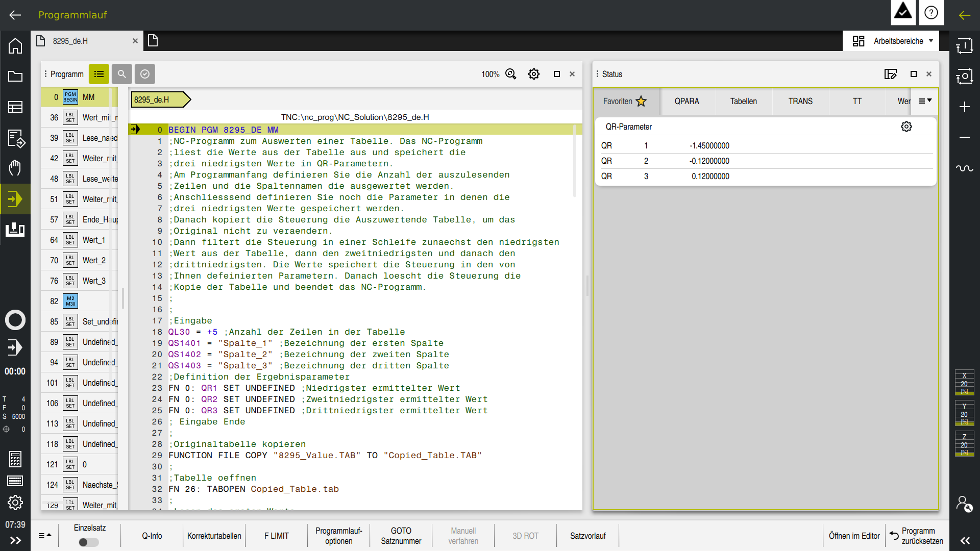This screenshot has width=980, height=551.
Task: Toggle the program check circle button
Action: [145, 74]
